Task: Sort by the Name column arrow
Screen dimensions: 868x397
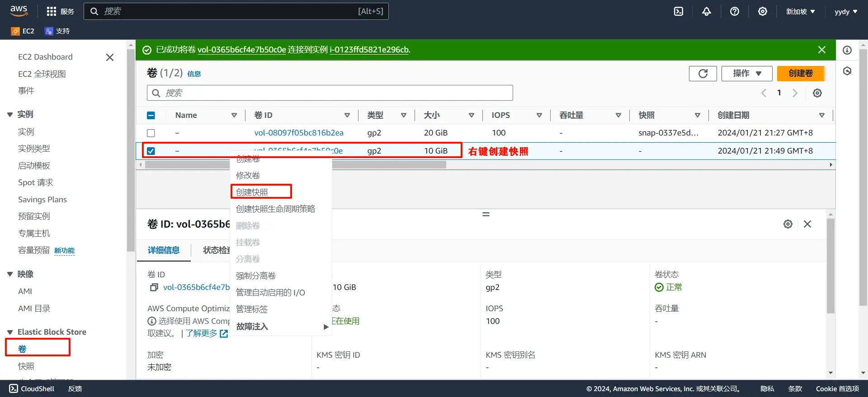Action: [234, 116]
